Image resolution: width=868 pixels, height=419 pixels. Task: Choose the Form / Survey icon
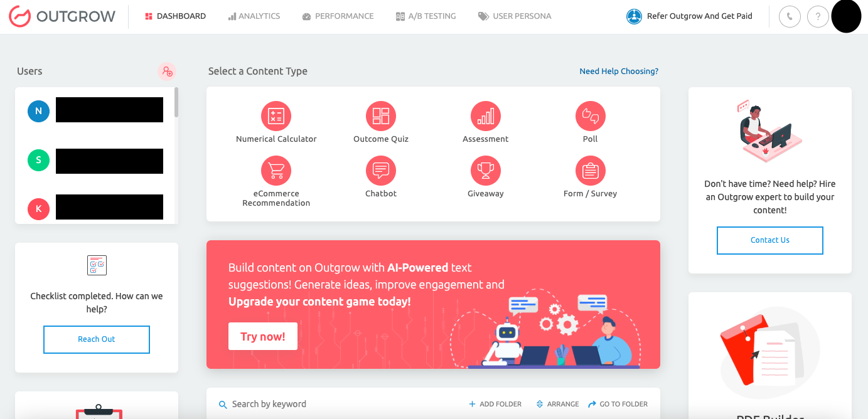(x=591, y=171)
